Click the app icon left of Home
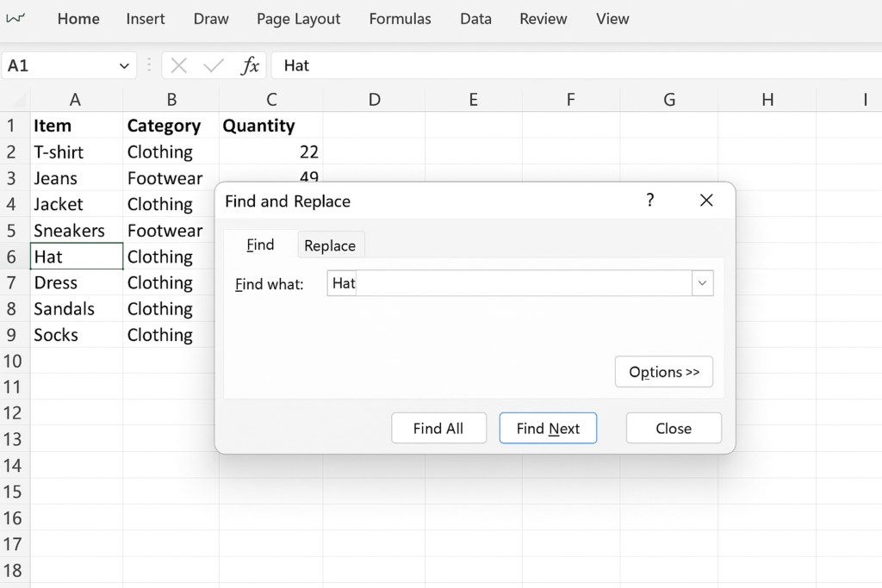Viewport: 882px width, 588px height. coord(16,18)
